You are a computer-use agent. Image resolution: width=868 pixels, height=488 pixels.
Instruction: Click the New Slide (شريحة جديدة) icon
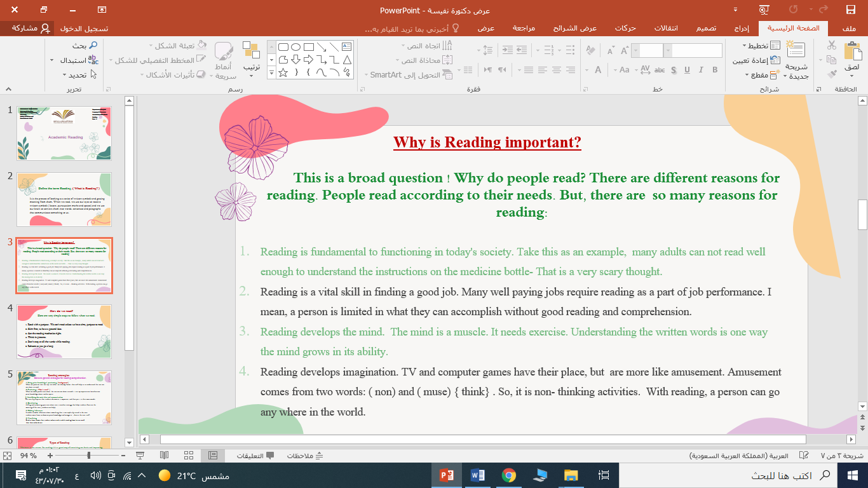coord(796,51)
